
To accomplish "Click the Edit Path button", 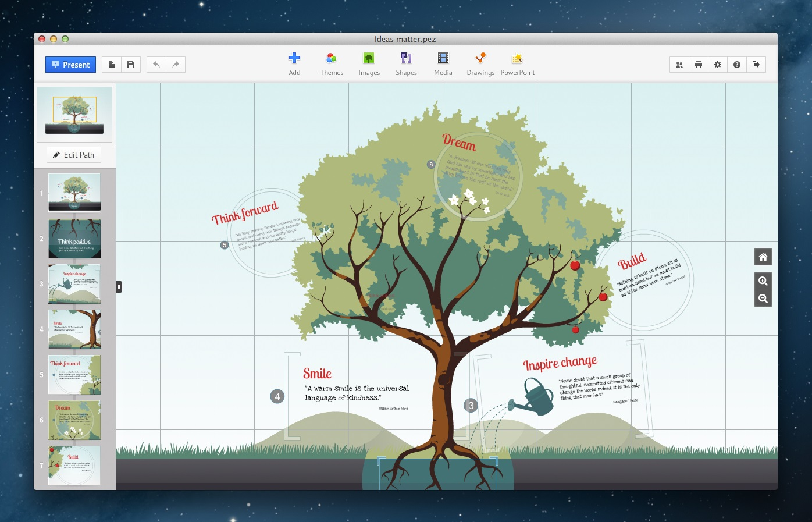I will (x=73, y=154).
